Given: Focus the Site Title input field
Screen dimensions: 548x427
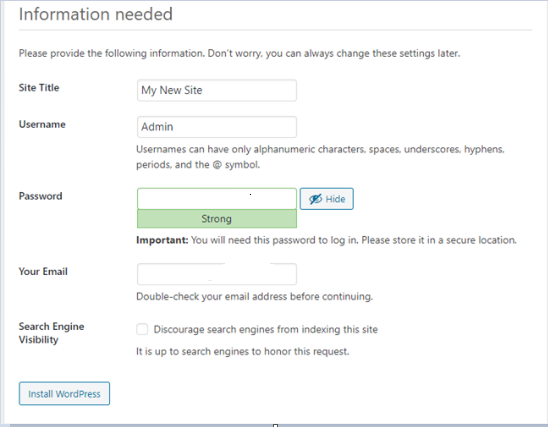Looking at the screenshot, I should tap(217, 90).
